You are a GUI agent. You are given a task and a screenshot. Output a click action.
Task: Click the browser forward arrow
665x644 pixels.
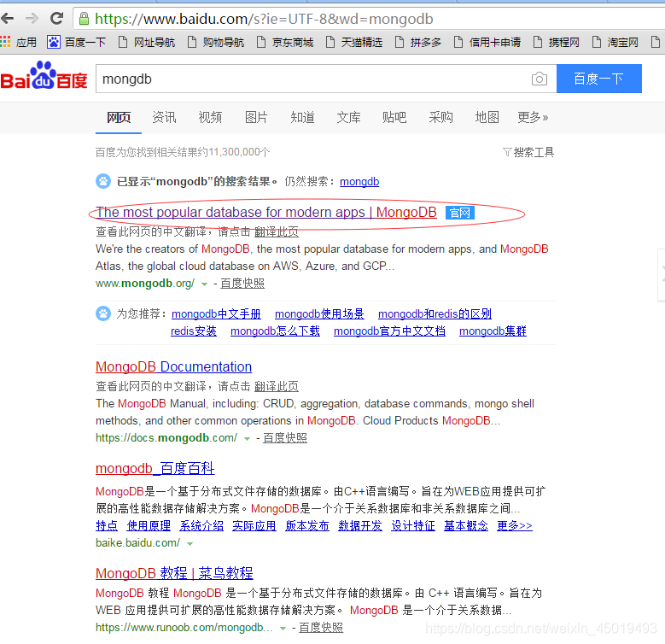(32, 19)
